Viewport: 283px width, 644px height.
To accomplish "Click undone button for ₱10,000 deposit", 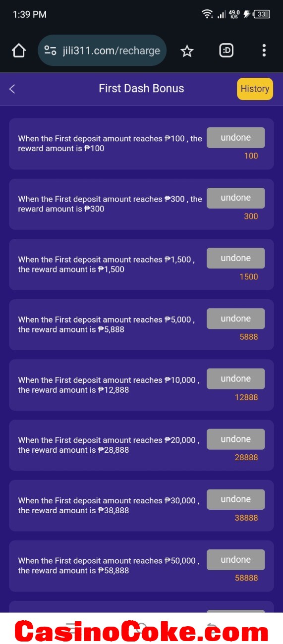I will coord(236,379).
